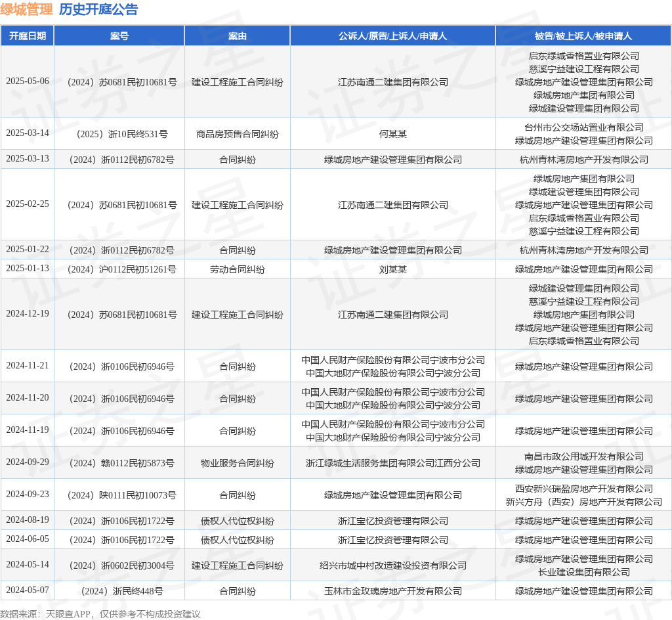Click plaintiff 刘某某
This screenshot has height=620, width=672.
pyautogui.click(x=393, y=269)
